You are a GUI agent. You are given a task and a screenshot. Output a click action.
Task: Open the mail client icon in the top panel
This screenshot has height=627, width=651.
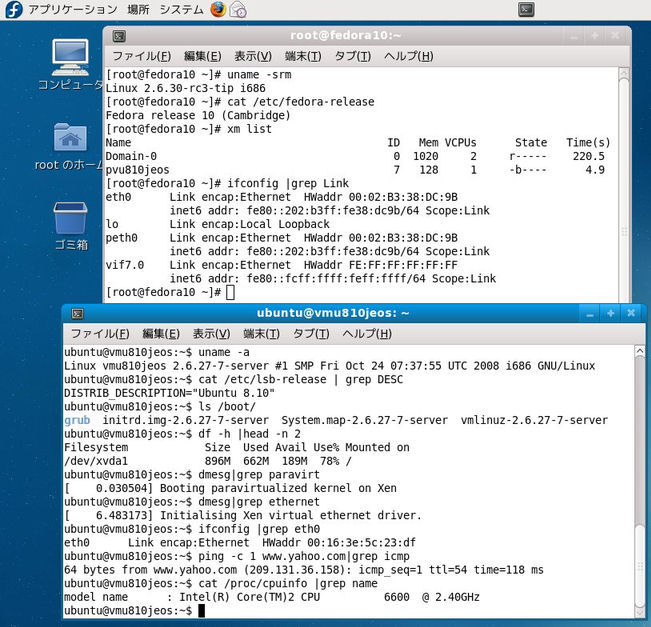coord(239,10)
